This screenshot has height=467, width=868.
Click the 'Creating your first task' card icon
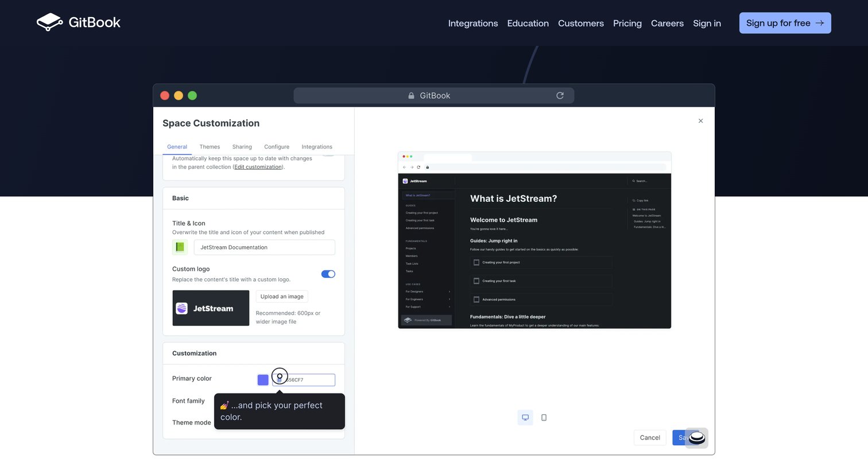click(476, 281)
